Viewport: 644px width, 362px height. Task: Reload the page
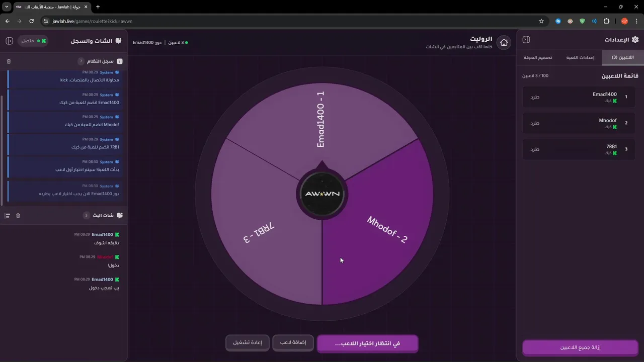tap(31, 21)
